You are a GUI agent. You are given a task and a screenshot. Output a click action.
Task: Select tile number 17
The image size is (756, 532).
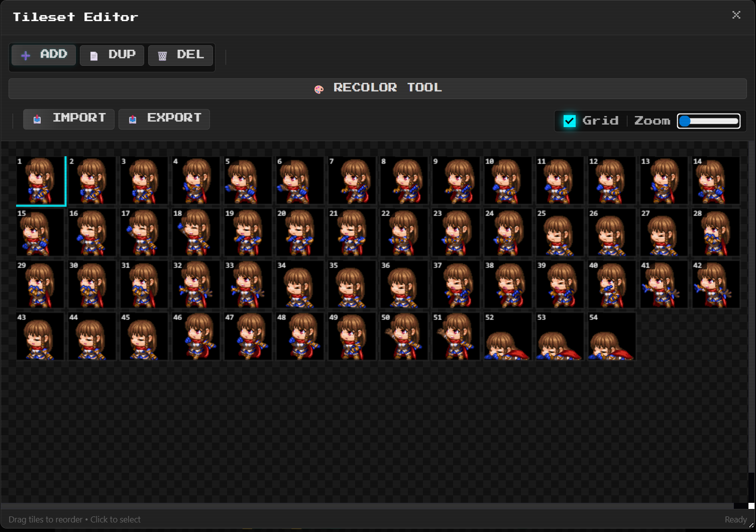(144, 233)
